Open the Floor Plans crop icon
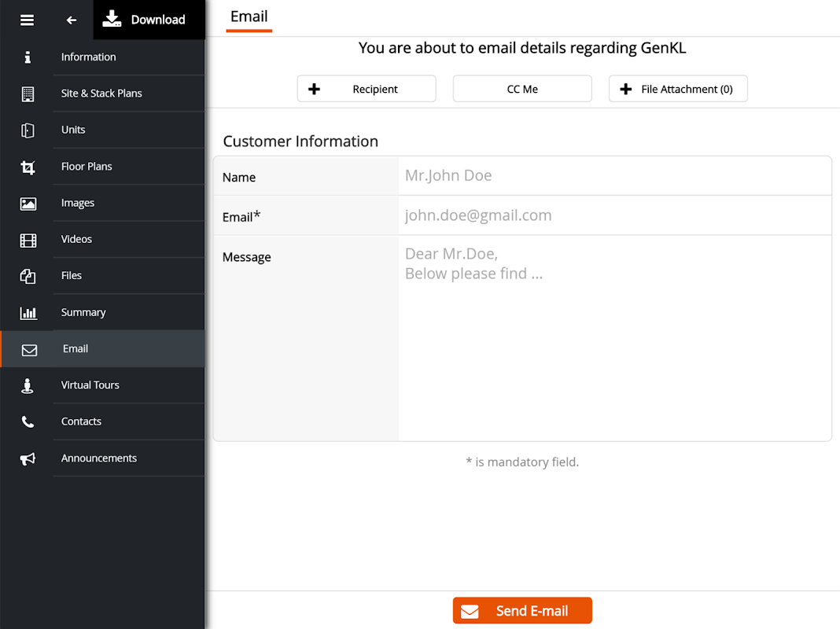 tap(28, 167)
